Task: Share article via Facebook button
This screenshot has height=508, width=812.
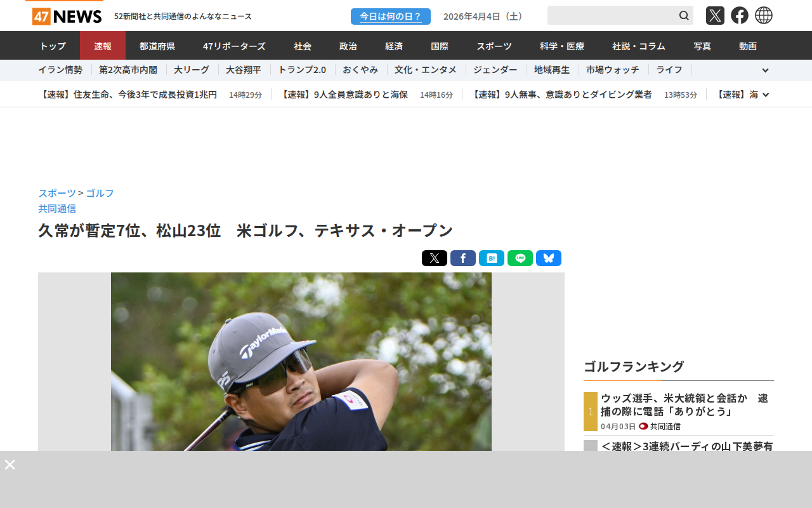Action: 463,258
